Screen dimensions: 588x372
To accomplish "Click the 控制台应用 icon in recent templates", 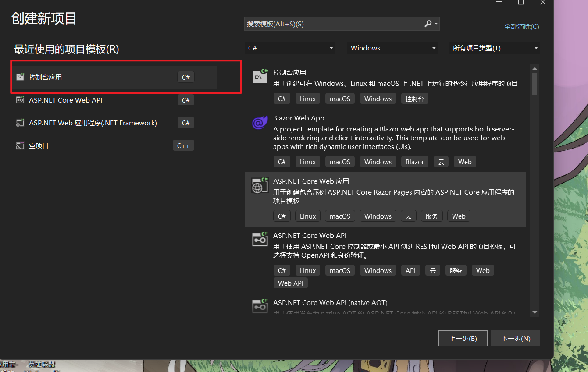I will 20,77.
